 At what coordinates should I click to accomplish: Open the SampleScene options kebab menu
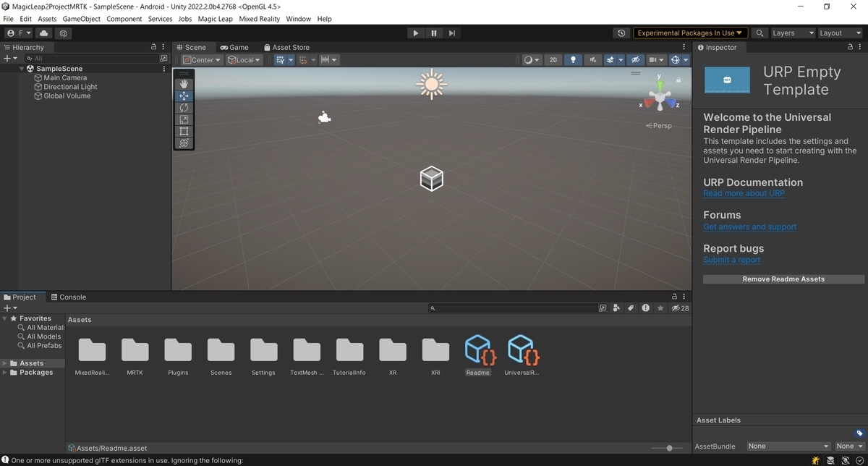point(164,69)
